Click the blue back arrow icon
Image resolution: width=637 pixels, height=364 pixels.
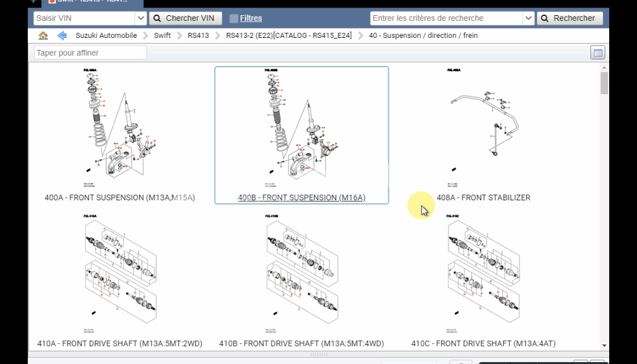pos(62,36)
